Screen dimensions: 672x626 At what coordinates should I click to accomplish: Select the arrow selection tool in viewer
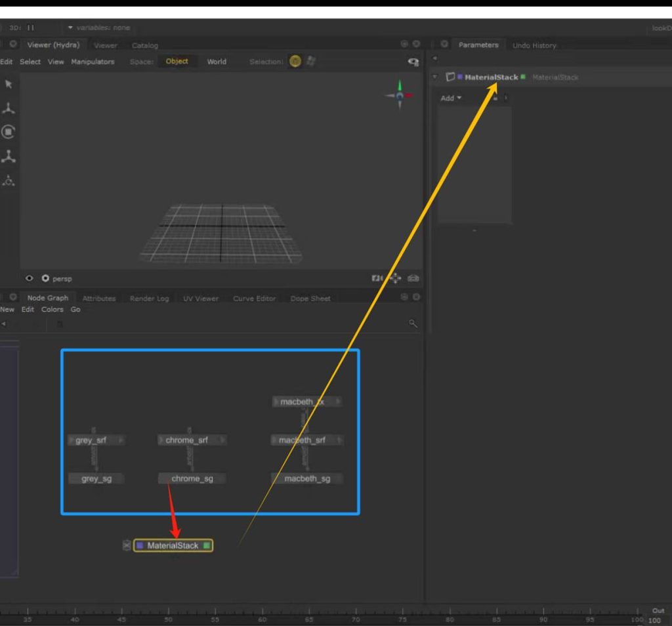(x=9, y=84)
